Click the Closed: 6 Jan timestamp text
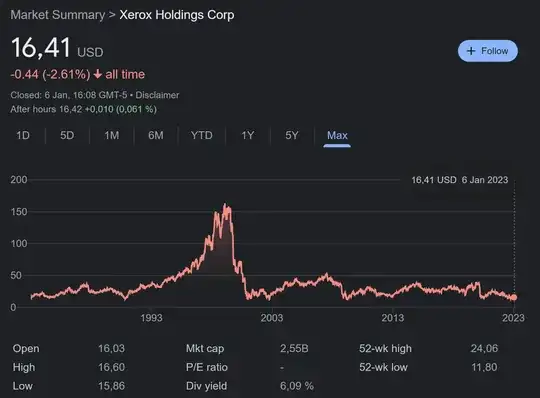Viewport: 540px width, 398px height. (69, 95)
